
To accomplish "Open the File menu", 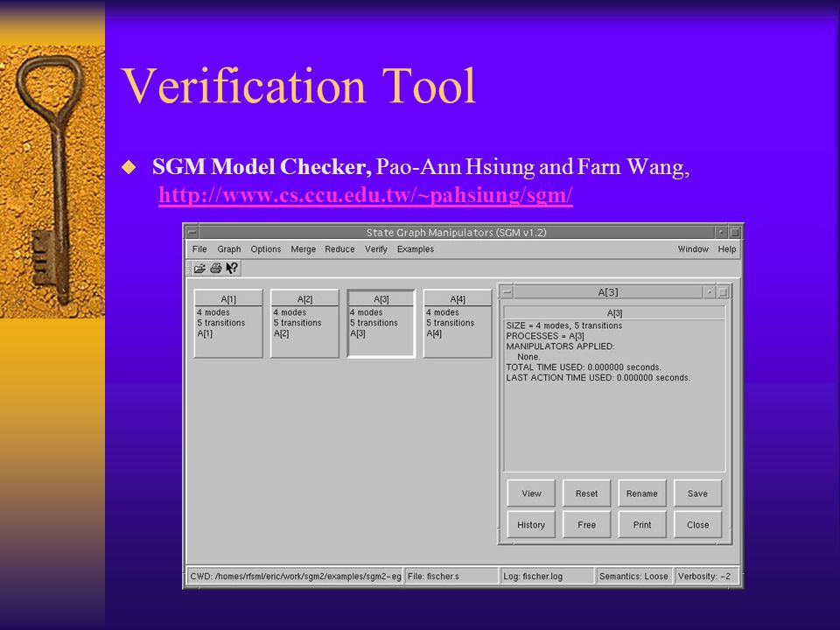I will coord(199,249).
